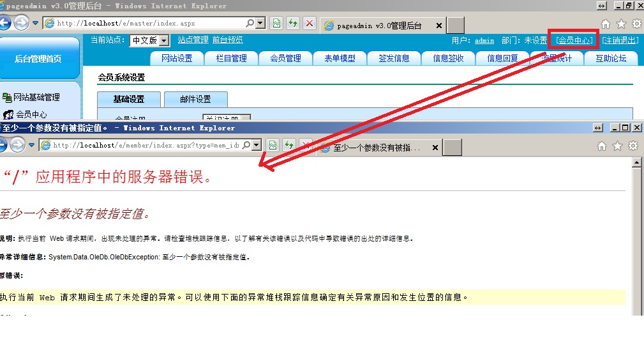Click the 注销退出 logout link
The width and height of the screenshot is (644, 345).
pyautogui.click(x=620, y=40)
